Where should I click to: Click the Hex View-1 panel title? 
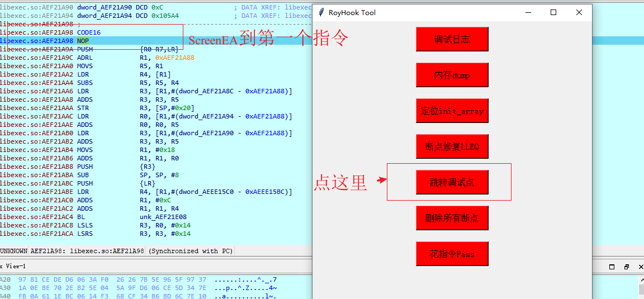(x=13, y=267)
